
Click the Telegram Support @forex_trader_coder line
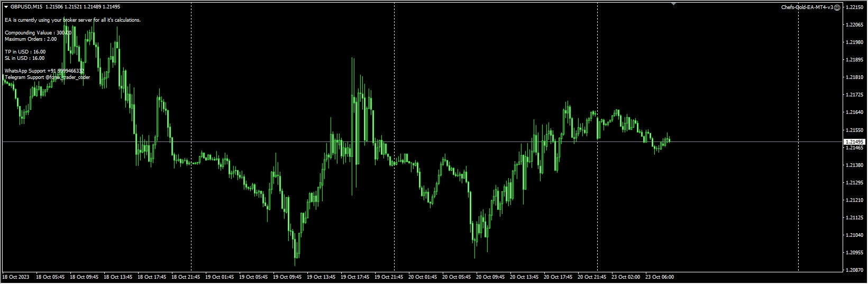[47, 77]
